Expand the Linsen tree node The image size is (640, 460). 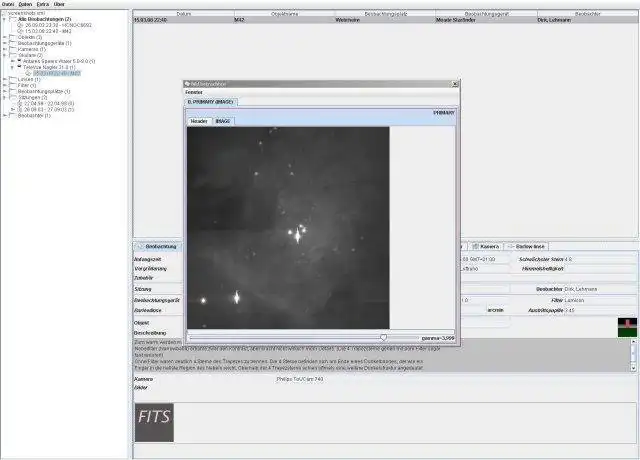4,80
